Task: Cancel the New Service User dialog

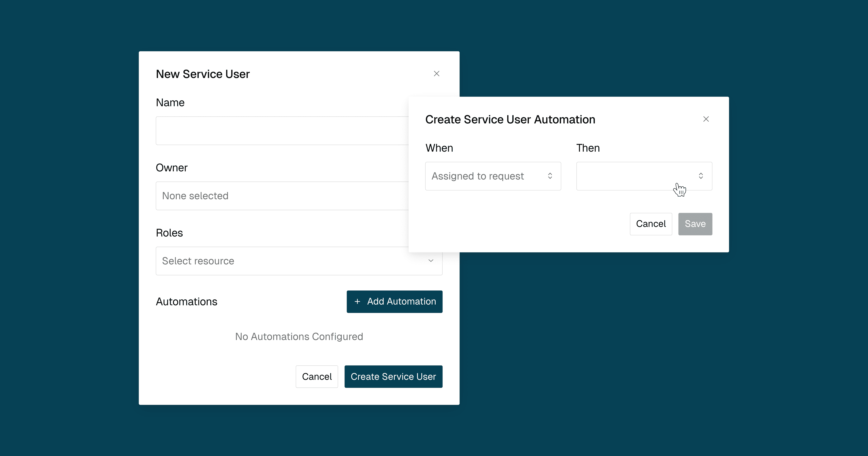Action: 317,377
